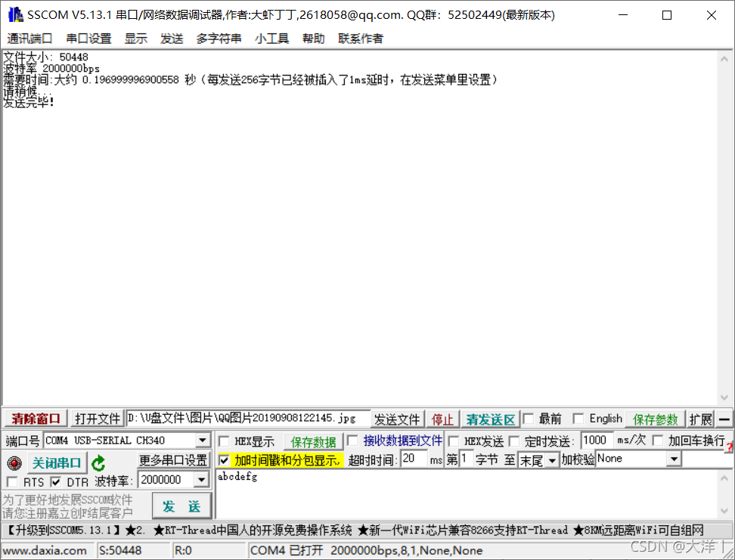Screen dimensions: 735x560
Task: Click the www.daxia.com status link
Action: tap(45, 550)
